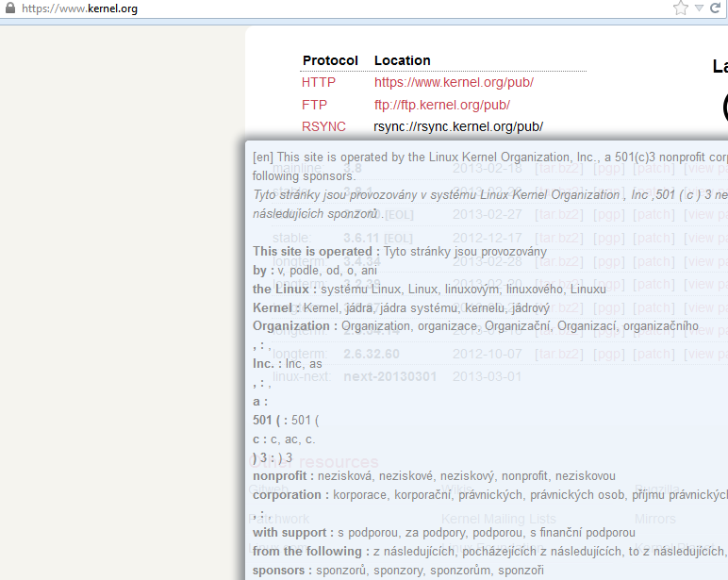Click the 'with support' translation row
Viewport: 728px width, 580px height.
pos(444,533)
